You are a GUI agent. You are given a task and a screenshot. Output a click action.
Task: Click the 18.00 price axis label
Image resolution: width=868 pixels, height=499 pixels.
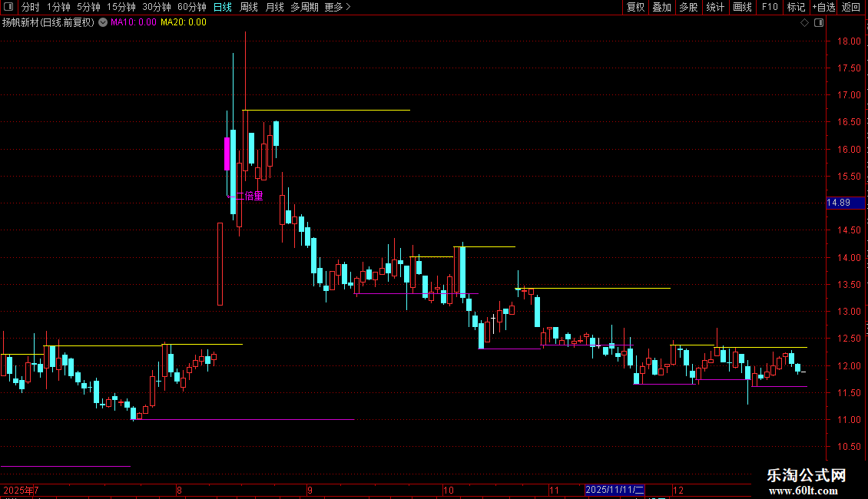(849, 41)
